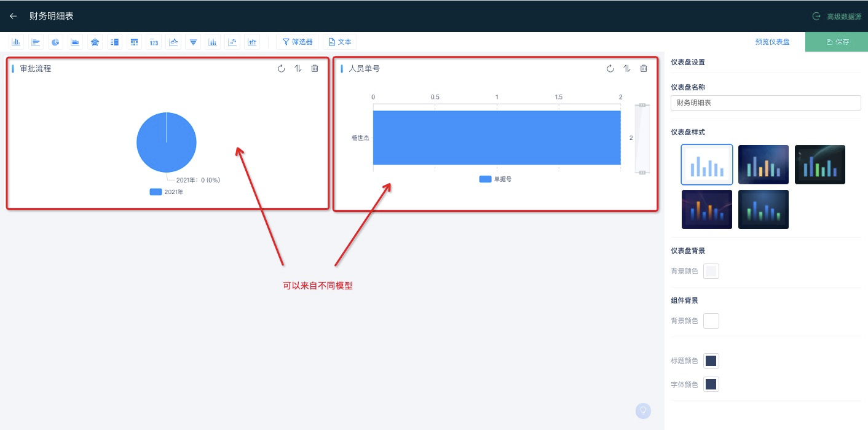
Task: Click the 杨世杰 blue bar
Action: pos(497,138)
